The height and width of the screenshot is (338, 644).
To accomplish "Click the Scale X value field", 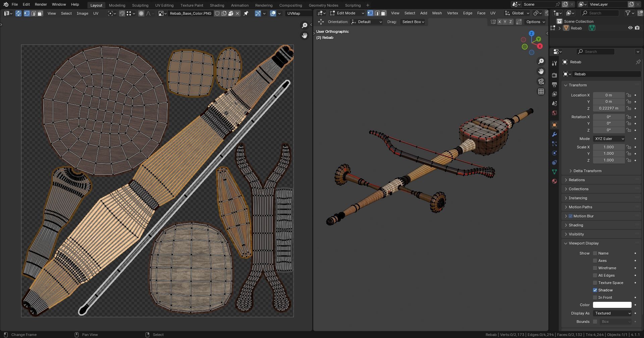I will tap(608, 147).
